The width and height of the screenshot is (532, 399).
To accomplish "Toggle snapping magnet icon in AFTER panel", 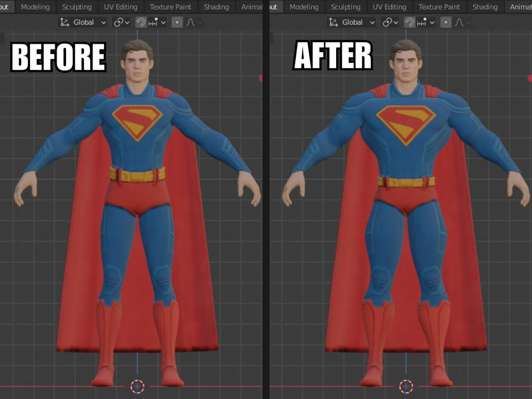I will [x=409, y=22].
